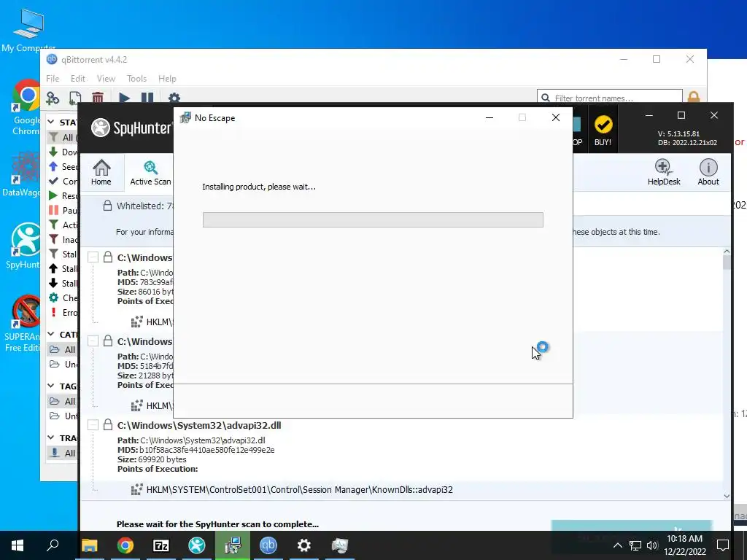Minimize the No Escape installer window
The image size is (747, 560).
point(489,117)
